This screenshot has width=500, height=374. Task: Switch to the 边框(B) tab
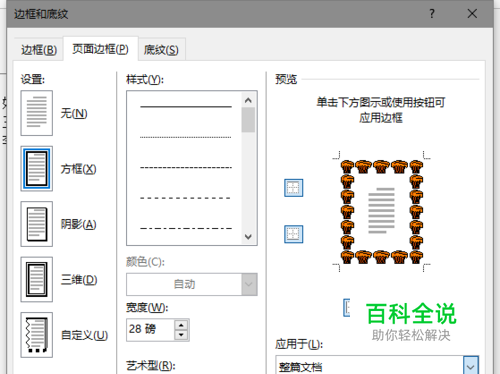[x=39, y=50]
